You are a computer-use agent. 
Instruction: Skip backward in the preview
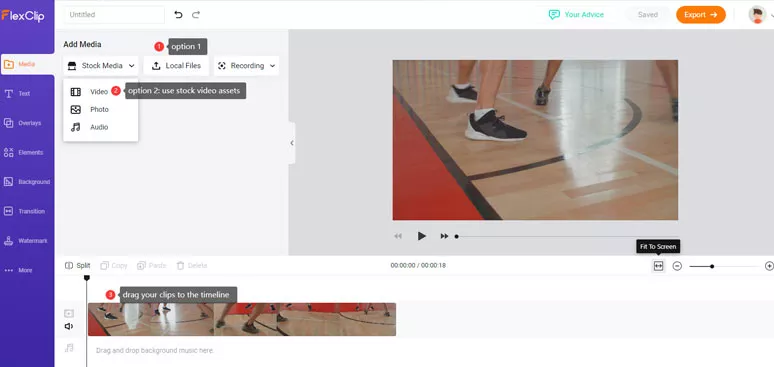[x=398, y=236]
